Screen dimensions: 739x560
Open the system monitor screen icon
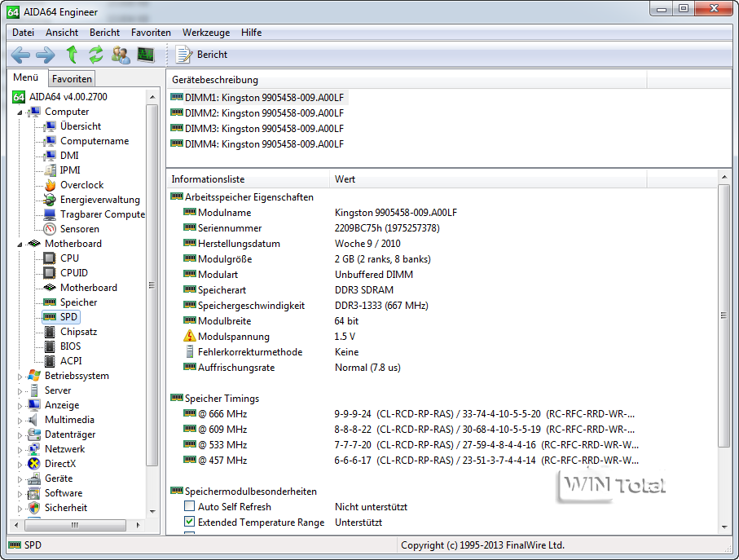point(146,55)
